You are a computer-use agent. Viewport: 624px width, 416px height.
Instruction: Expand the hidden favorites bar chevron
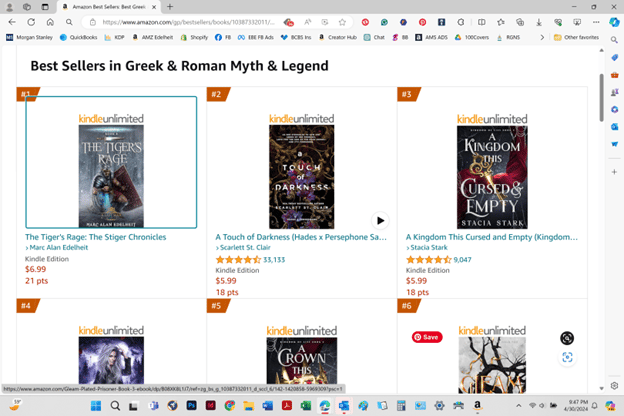click(x=542, y=37)
